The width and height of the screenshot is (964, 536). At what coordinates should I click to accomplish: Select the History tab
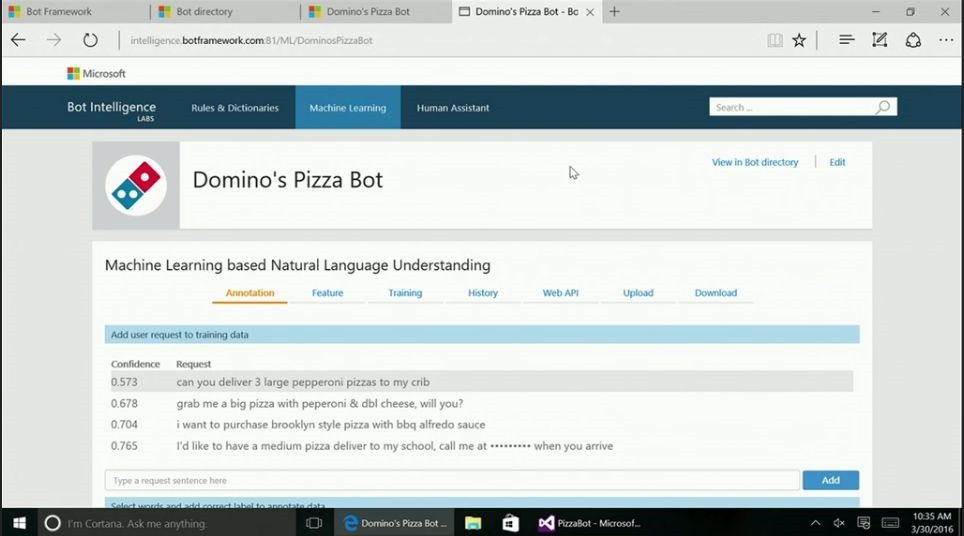click(x=483, y=293)
